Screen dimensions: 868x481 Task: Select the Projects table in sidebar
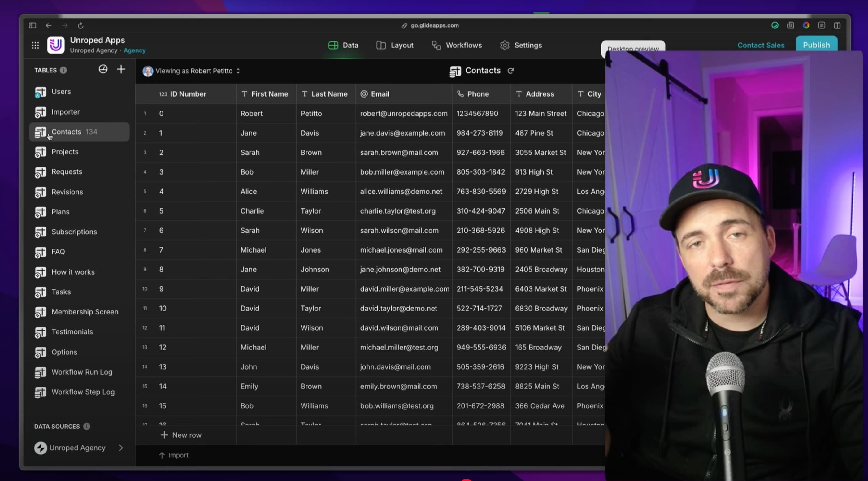pyautogui.click(x=65, y=152)
